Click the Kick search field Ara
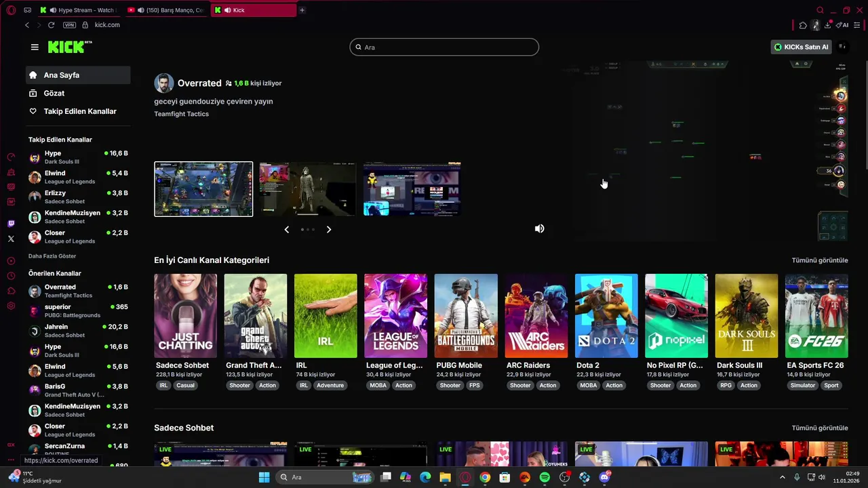The width and height of the screenshot is (868, 488). (x=444, y=47)
